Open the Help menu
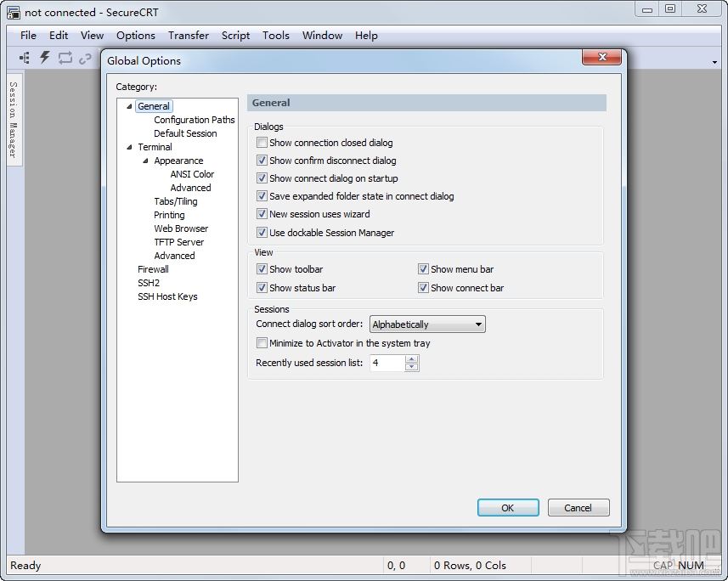The width and height of the screenshot is (728, 581). click(x=366, y=36)
